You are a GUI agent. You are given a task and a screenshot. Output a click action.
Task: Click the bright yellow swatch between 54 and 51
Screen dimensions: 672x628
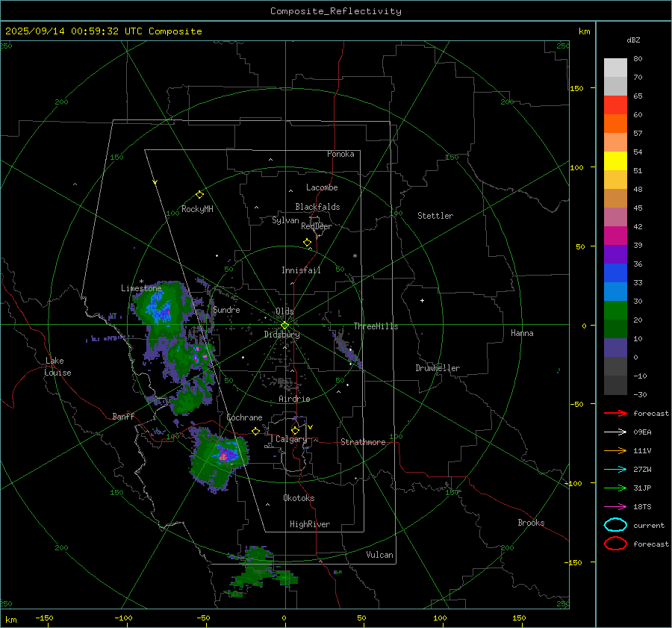[x=615, y=161]
